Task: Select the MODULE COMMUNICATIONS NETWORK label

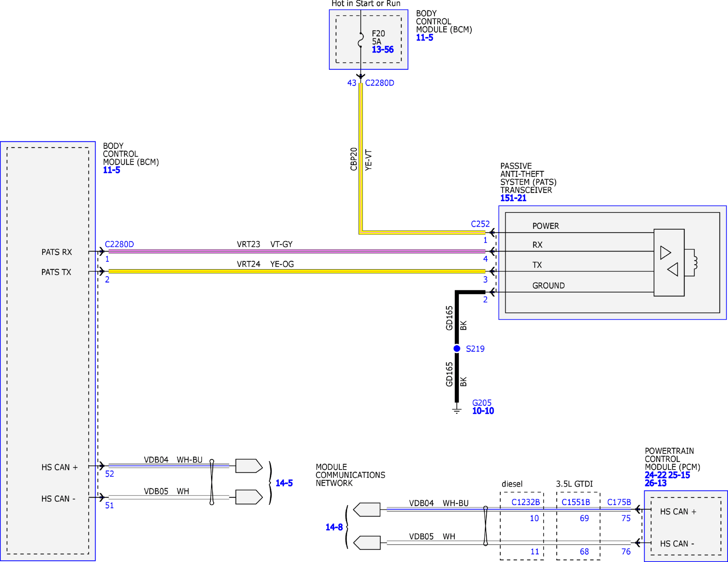Action: point(350,475)
